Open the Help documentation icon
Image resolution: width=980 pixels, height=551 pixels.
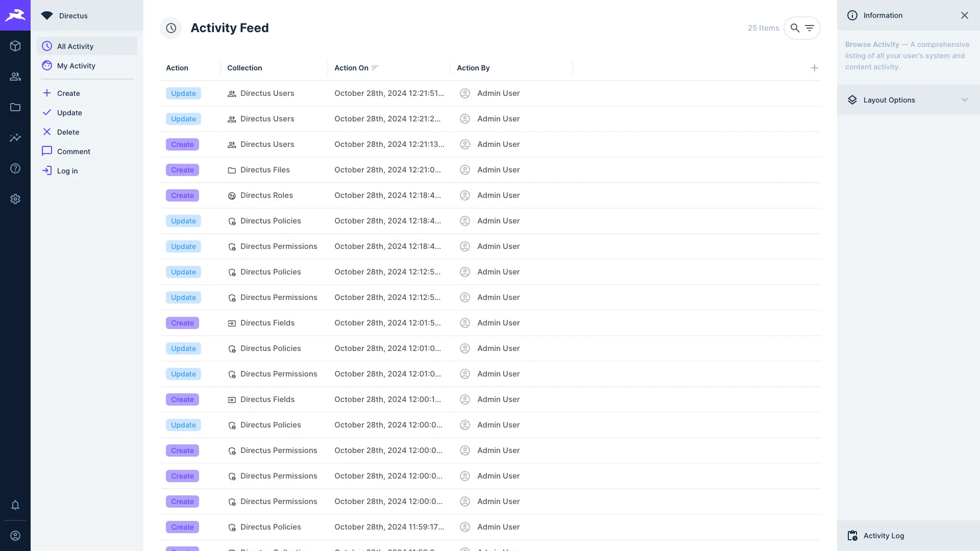click(x=15, y=168)
